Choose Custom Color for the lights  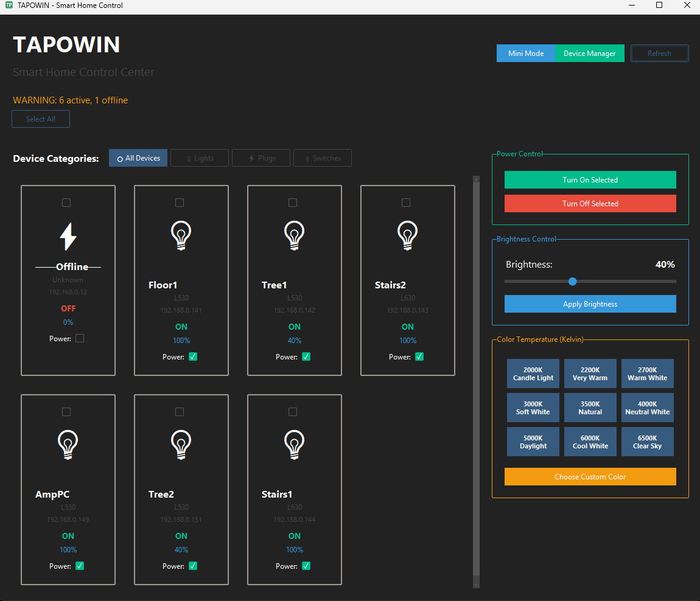590,476
